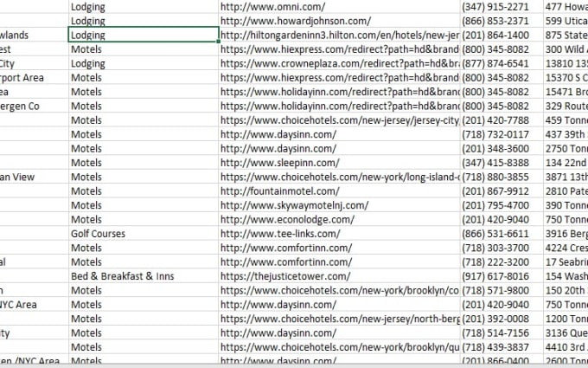Click the Lodging cell beside omni.com

(x=144, y=7)
